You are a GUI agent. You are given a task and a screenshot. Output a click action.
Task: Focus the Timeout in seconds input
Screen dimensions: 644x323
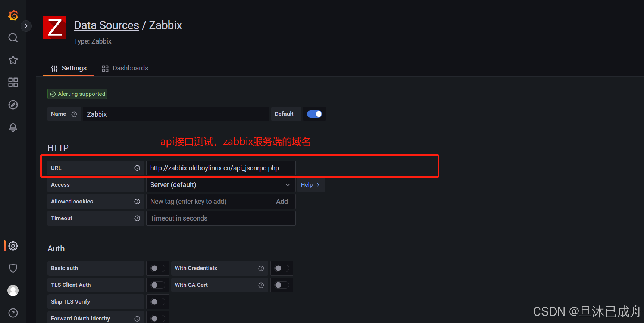point(221,218)
